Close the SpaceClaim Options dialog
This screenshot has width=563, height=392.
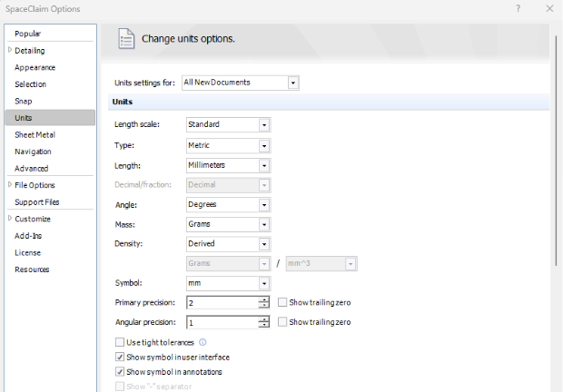548,9
